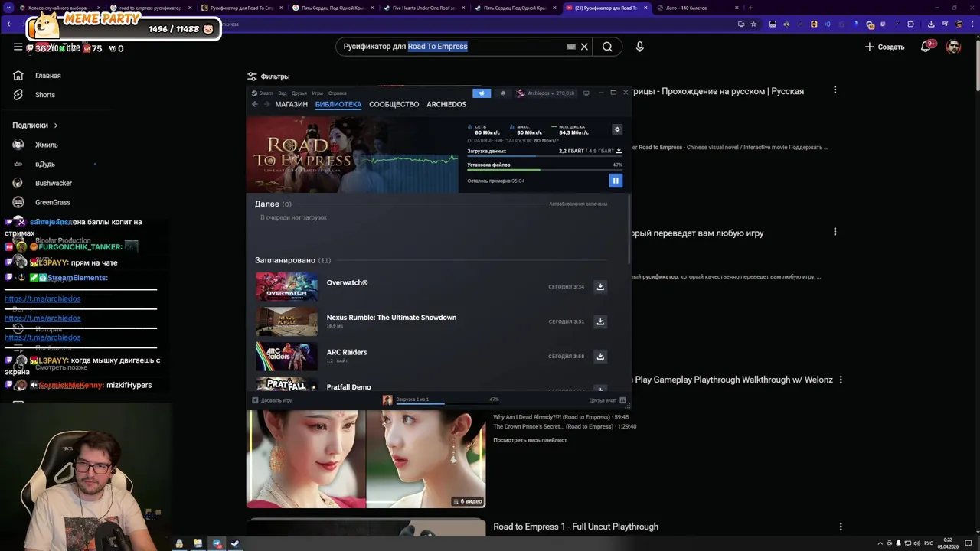
Task: Start ARC Raiders download now
Action: [x=600, y=356]
